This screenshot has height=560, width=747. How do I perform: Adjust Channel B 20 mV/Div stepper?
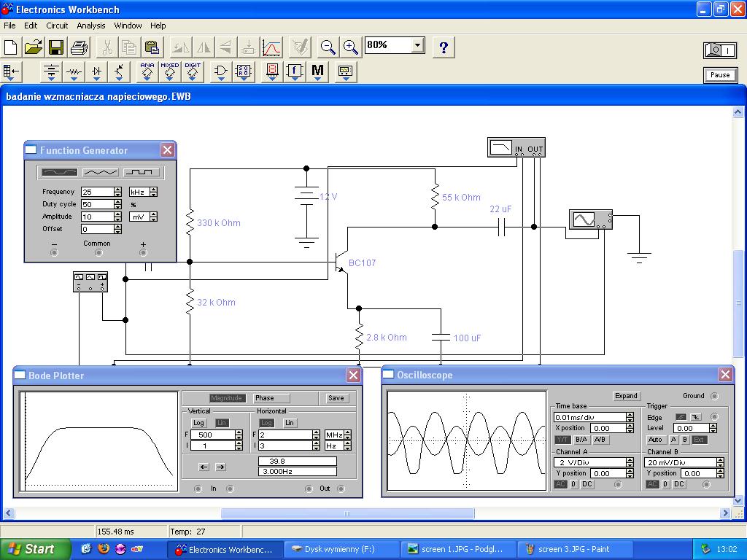(720, 462)
